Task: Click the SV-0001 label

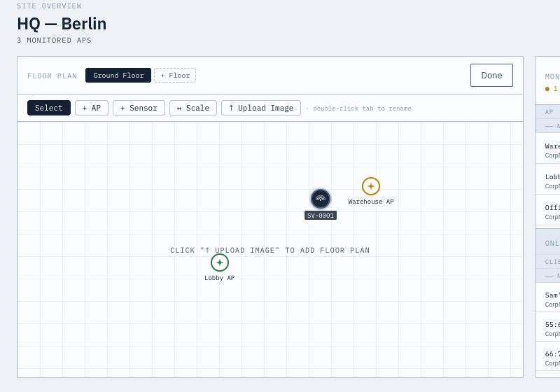Action: click(321, 216)
